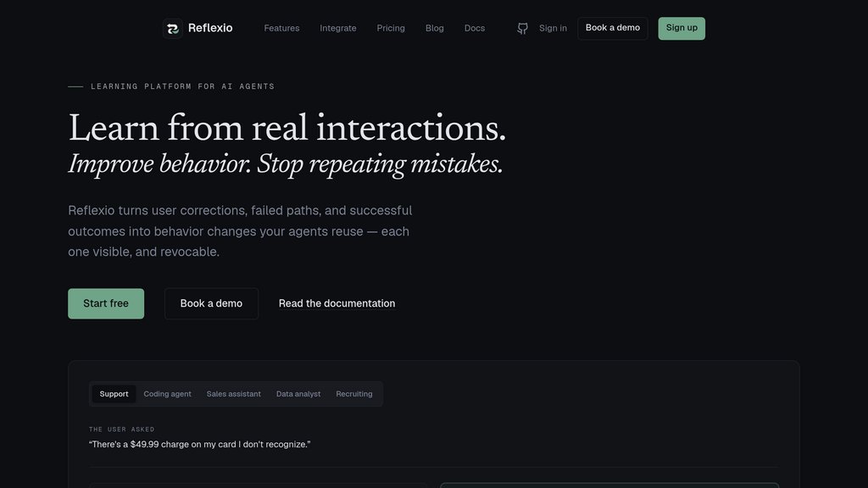The image size is (868, 488).
Task: Click Book a demo in header
Action: [x=613, y=28]
